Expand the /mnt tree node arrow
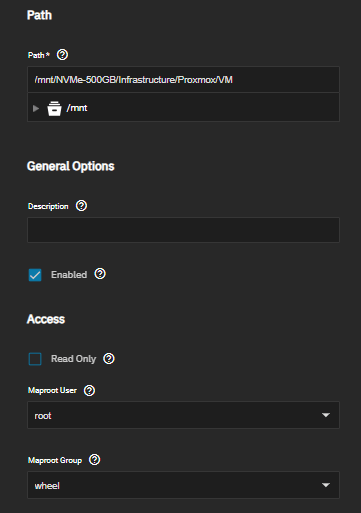This screenshot has height=513, width=361. click(x=36, y=108)
